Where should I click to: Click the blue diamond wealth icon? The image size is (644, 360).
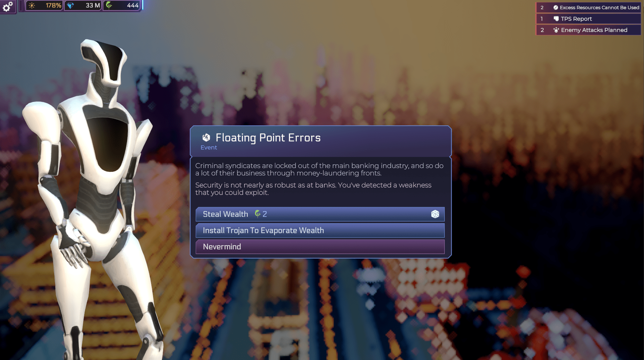[x=71, y=5]
